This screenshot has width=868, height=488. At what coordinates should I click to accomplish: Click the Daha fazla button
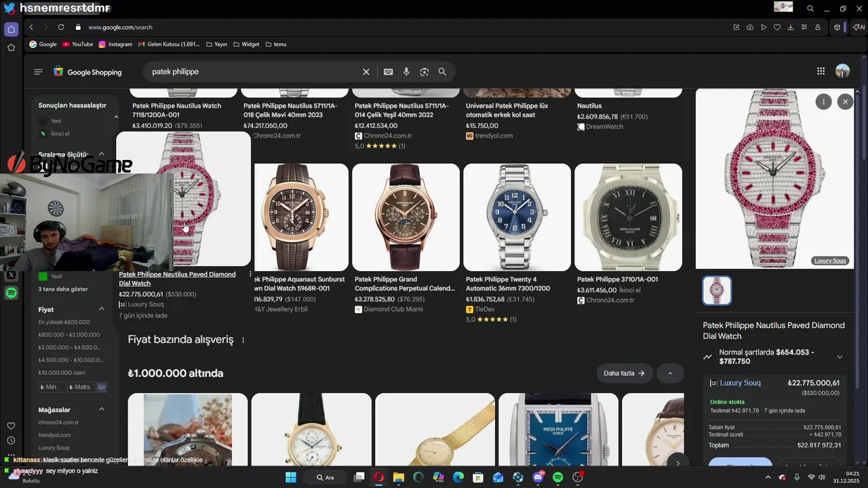click(625, 373)
